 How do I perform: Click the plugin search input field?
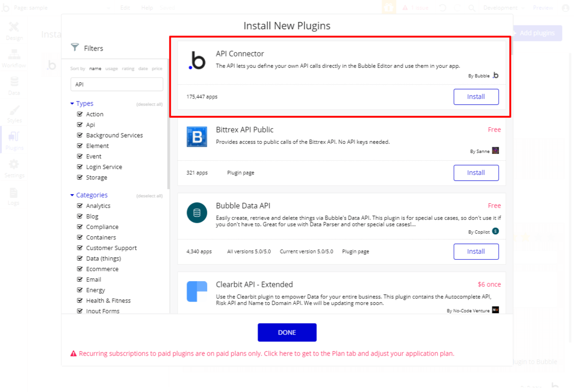pos(117,84)
